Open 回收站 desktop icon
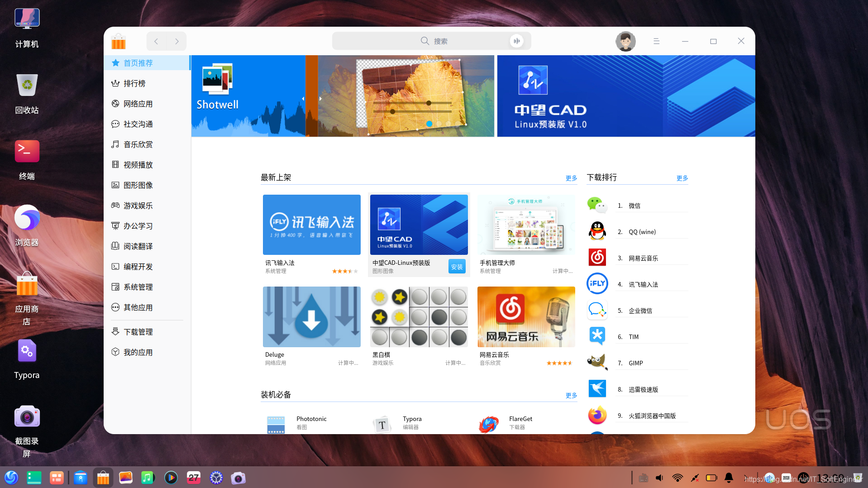This screenshot has width=868, height=488. [x=27, y=94]
